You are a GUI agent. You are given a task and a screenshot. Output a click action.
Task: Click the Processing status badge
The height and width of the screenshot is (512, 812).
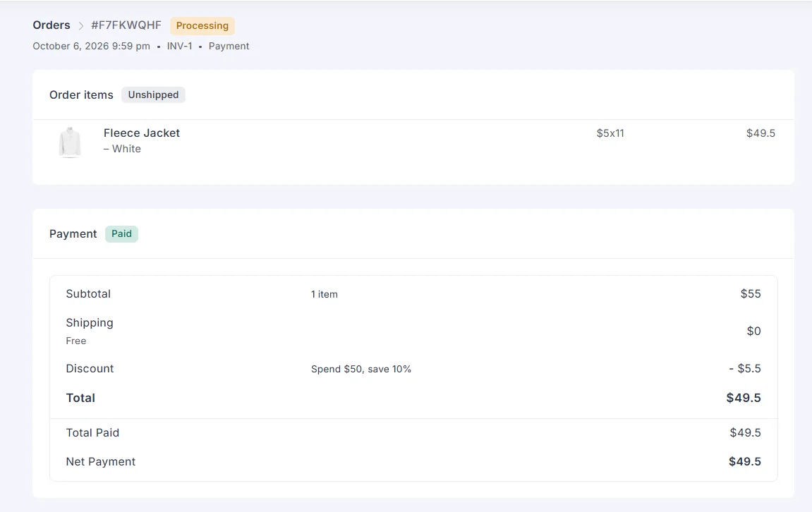pos(202,26)
